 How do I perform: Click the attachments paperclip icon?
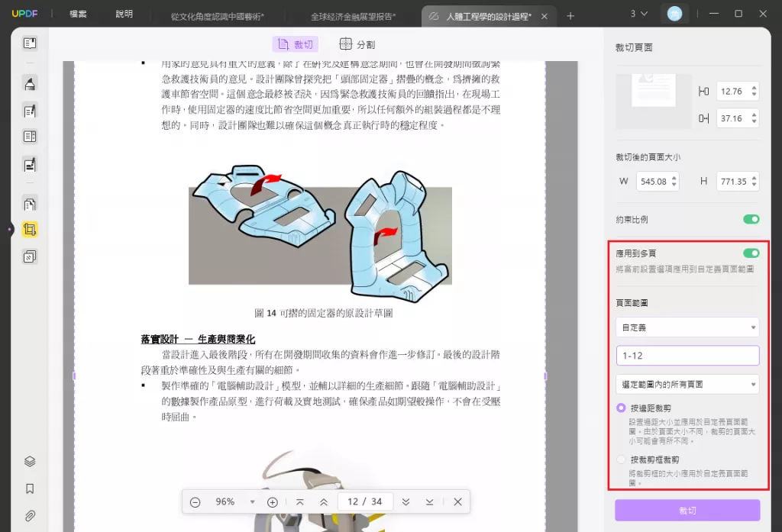point(30,513)
